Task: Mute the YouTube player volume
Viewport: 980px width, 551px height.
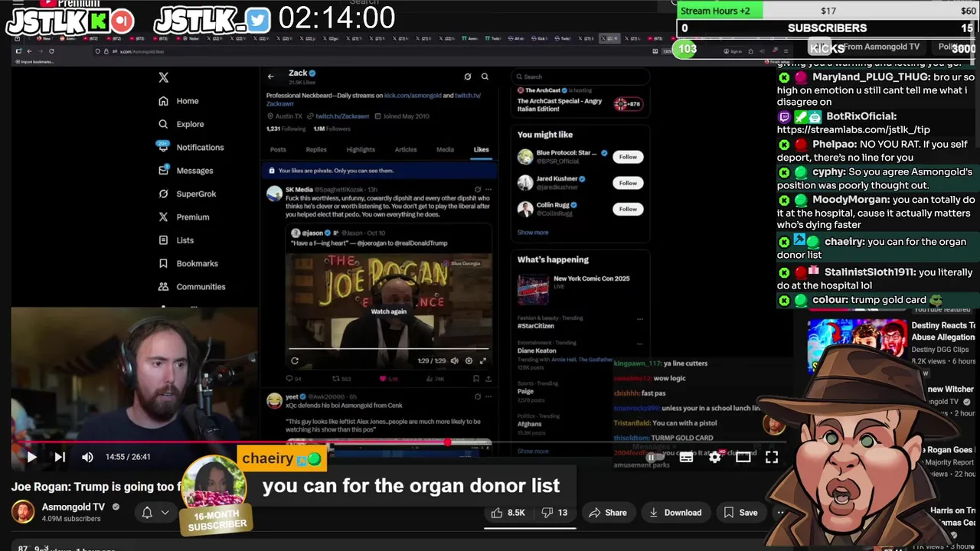Action: tap(87, 457)
